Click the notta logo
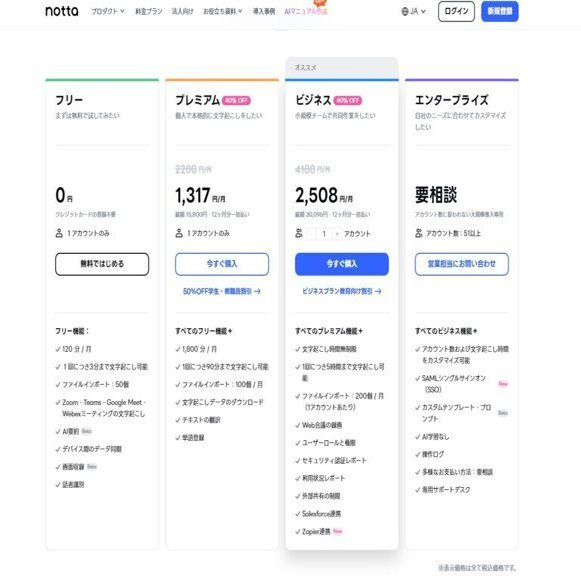The image size is (581, 581). (x=62, y=11)
